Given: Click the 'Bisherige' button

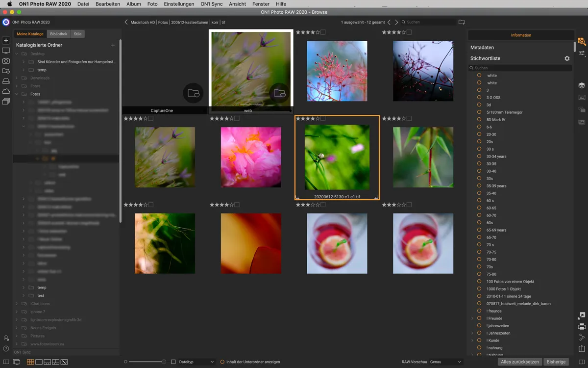Looking at the screenshot, I should (556, 362).
